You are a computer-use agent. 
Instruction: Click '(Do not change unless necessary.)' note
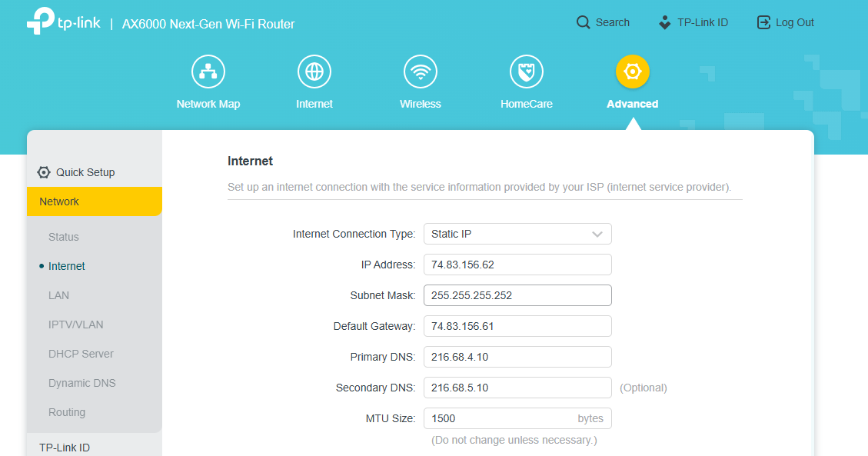[x=514, y=440]
